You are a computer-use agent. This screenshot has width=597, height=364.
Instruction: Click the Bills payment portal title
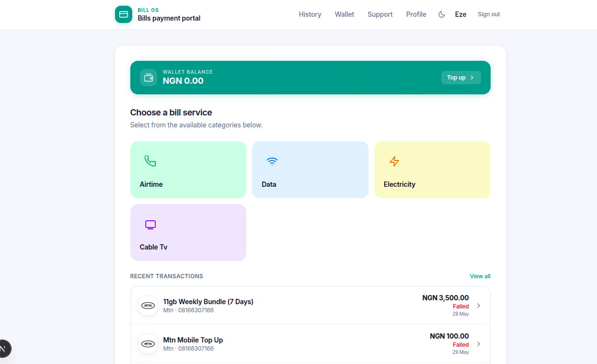(169, 18)
